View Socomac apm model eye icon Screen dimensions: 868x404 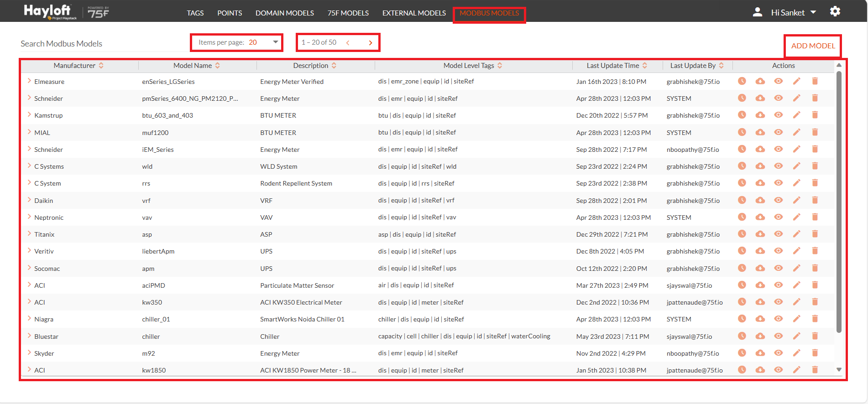point(779,268)
